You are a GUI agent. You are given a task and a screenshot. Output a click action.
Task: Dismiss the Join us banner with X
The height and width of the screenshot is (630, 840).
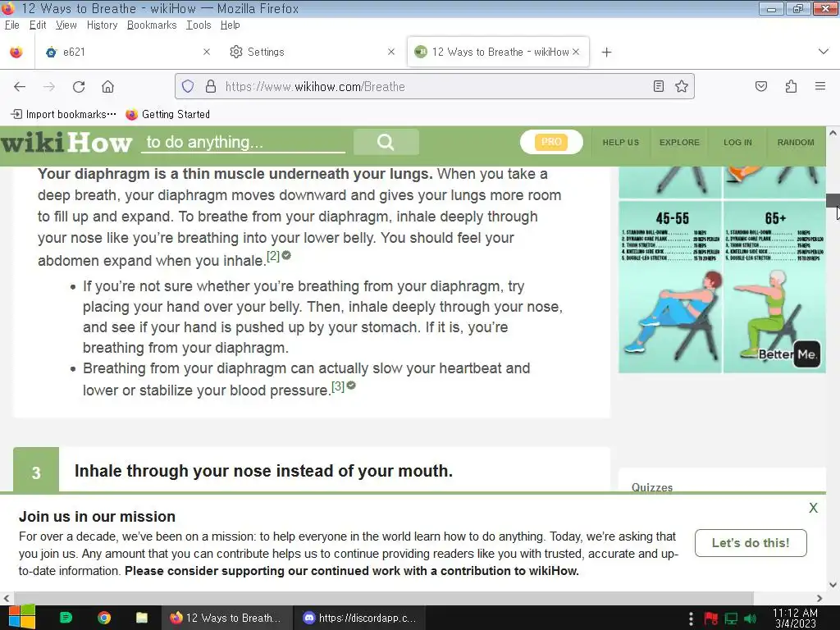click(813, 508)
